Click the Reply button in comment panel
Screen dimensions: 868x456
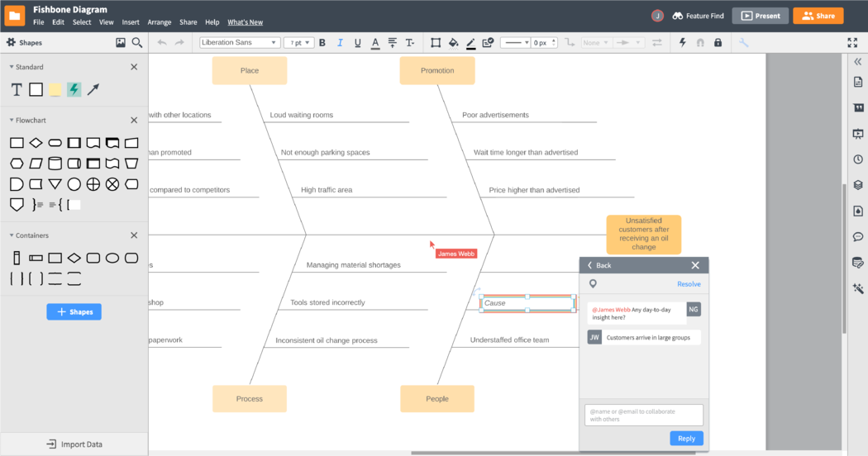686,439
